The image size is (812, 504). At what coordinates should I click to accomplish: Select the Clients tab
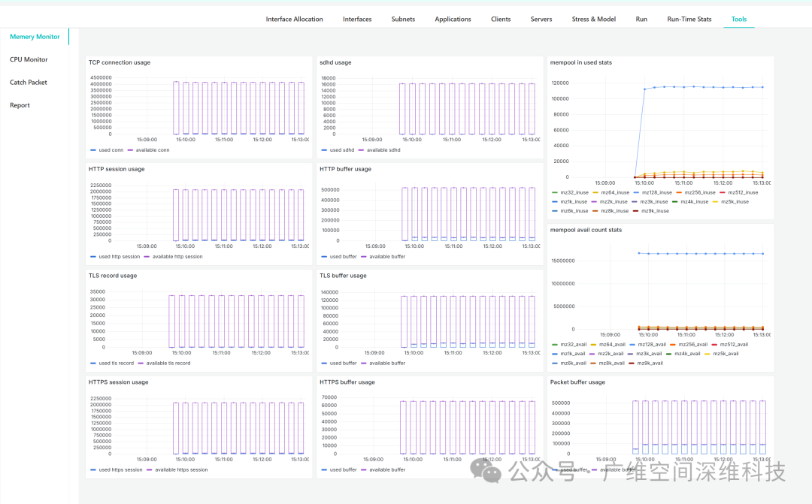501,19
